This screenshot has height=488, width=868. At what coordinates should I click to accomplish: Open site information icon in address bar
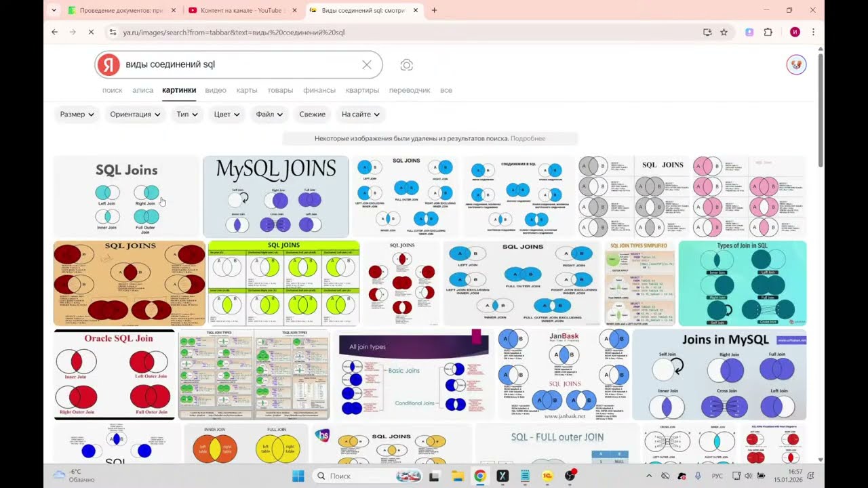point(112,32)
